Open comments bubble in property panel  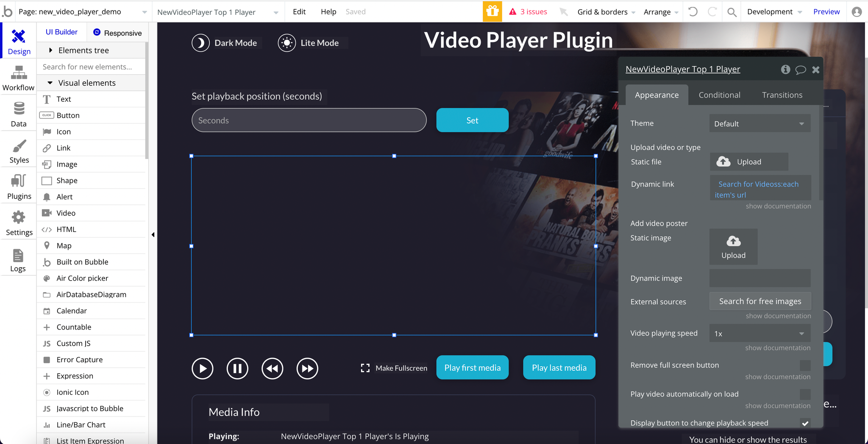tap(801, 70)
